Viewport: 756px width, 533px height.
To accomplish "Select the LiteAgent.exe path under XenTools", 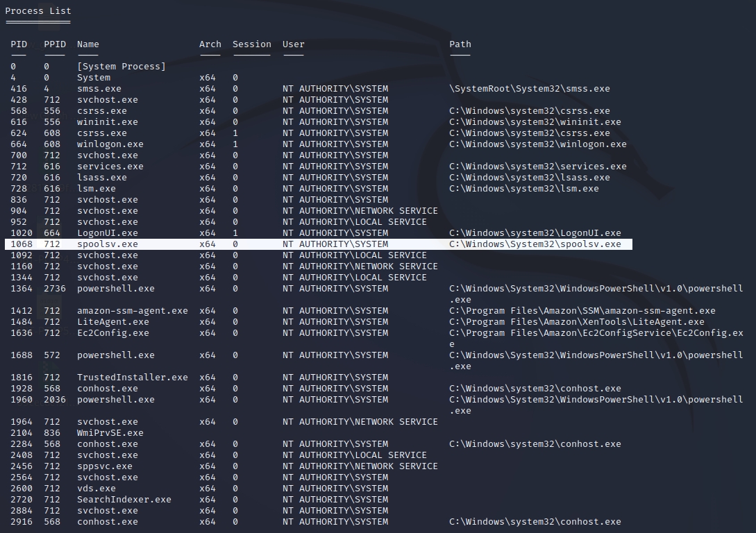I will coord(577,322).
